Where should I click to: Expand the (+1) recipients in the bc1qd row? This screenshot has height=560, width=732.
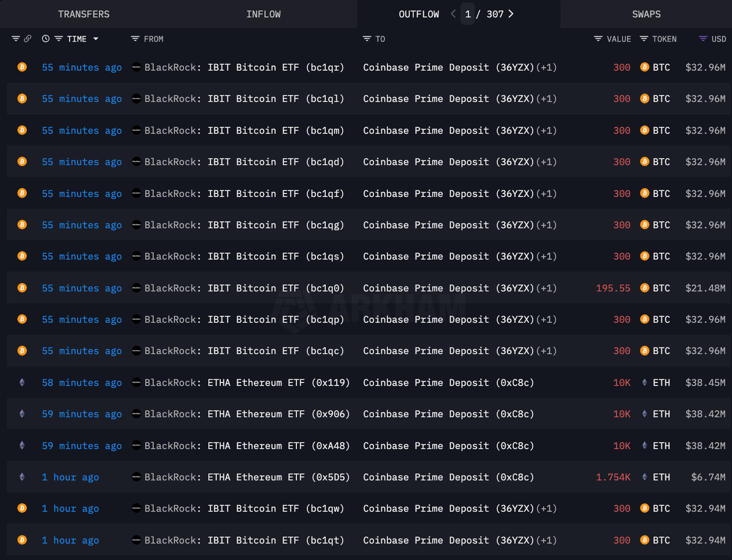[547, 162]
